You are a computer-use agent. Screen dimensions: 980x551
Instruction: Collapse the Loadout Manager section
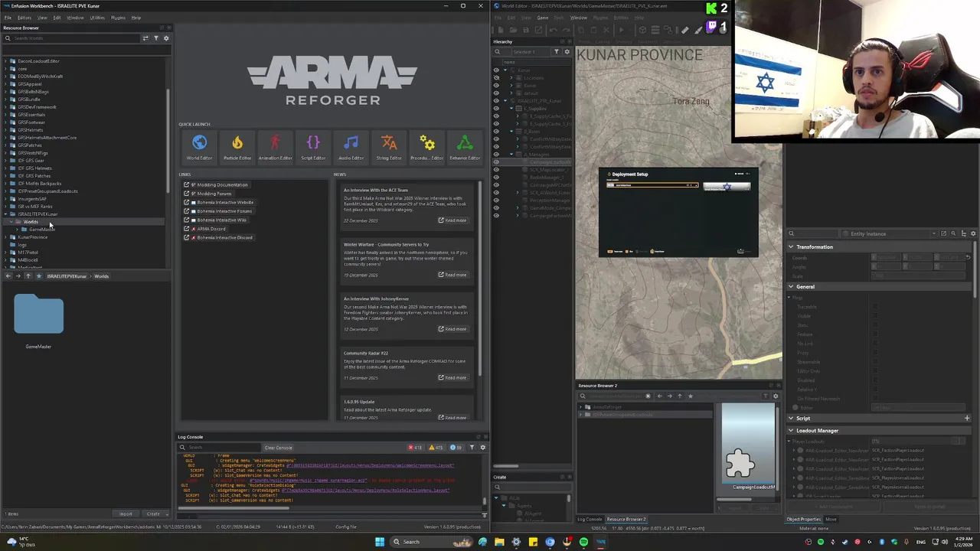791,431
